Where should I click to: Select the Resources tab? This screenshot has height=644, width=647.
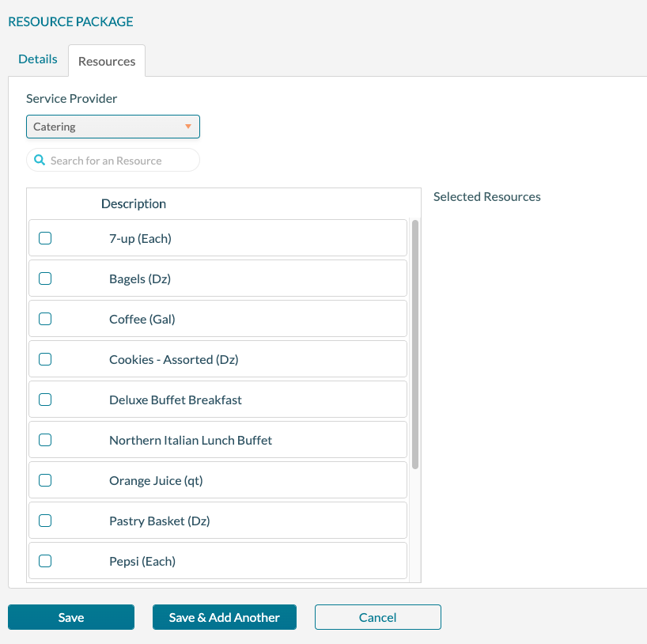pos(106,61)
